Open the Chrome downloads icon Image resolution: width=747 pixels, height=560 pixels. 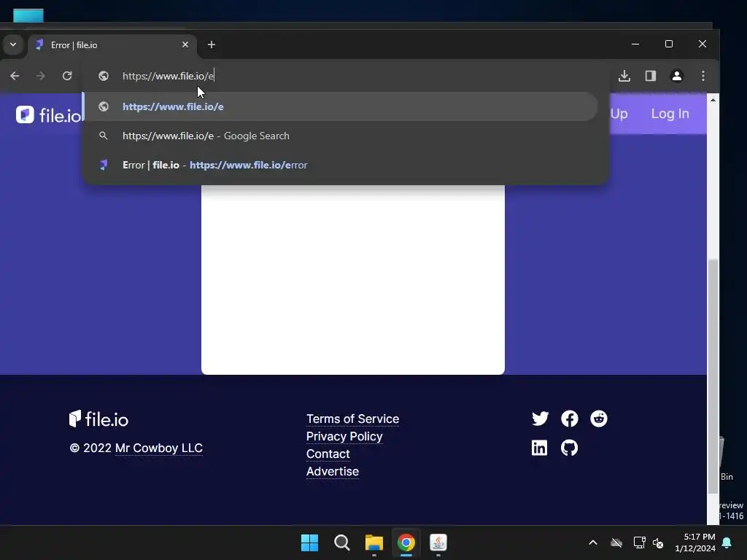[624, 76]
